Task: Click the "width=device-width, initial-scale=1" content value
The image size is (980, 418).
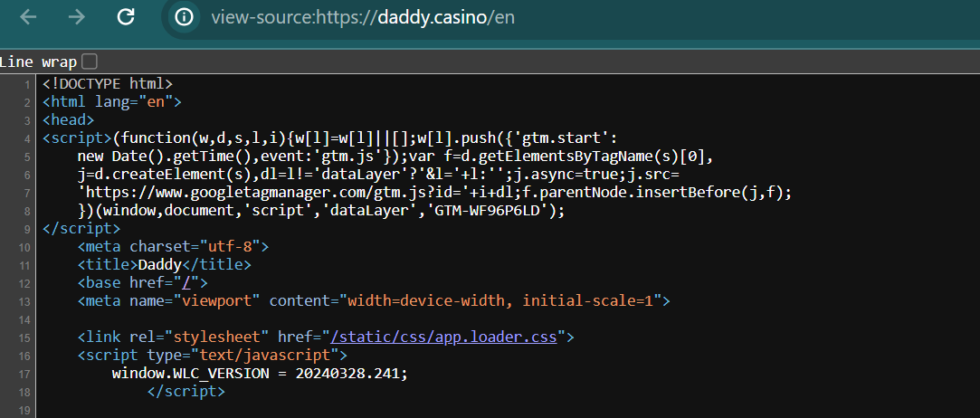Action: [x=500, y=301]
